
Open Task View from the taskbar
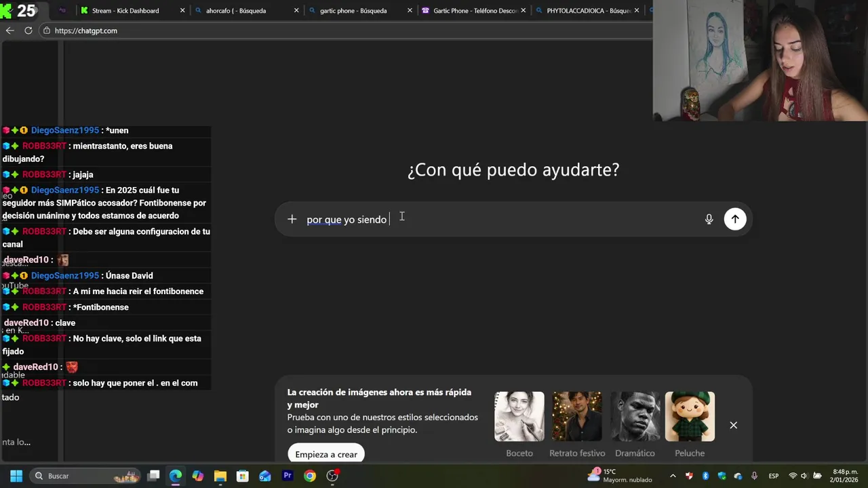pyautogui.click(x=154, y=476)
